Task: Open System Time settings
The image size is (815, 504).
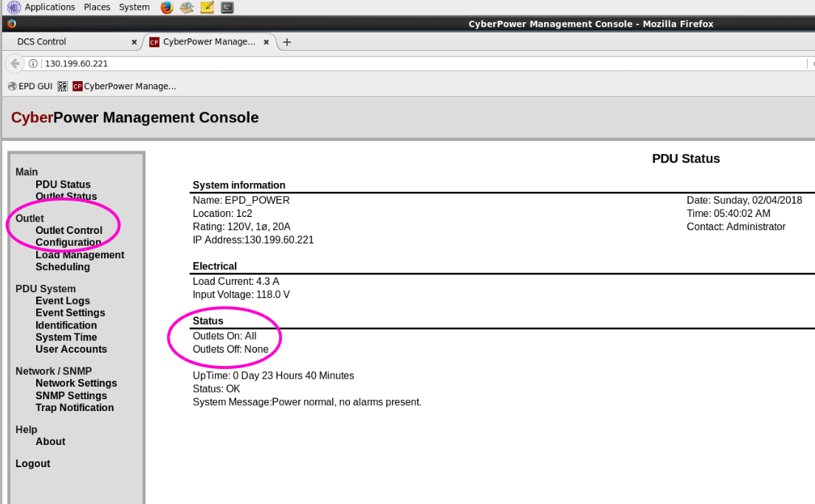Action: pos(66,337)
